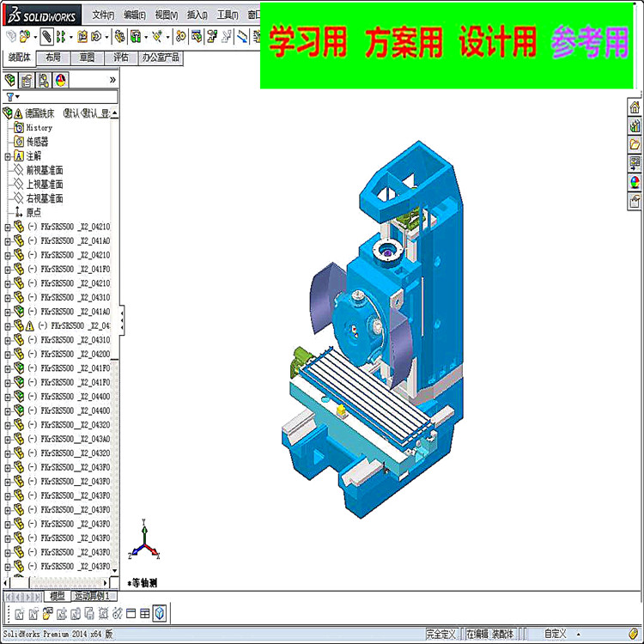Select the 前视基准面 front plane
The width and height of the screenshot is (644, 644).
[45, 171]
